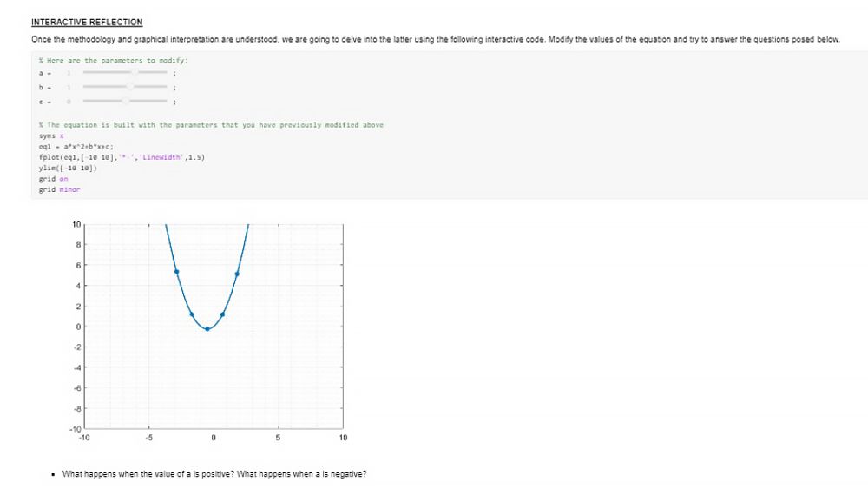Click the numeric value next to b =
This screenshot has height=489, width=868.
tap(69, 88)
